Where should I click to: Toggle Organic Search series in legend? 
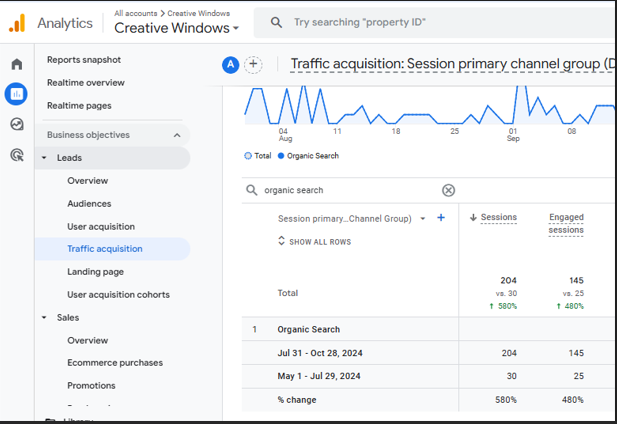click(x=308, y=156)
